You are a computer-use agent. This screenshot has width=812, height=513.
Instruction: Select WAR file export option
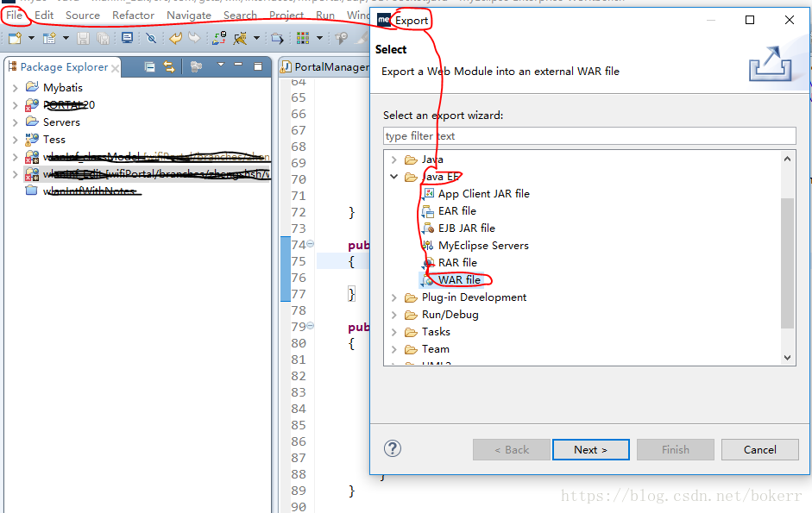(x=459, y=280)
